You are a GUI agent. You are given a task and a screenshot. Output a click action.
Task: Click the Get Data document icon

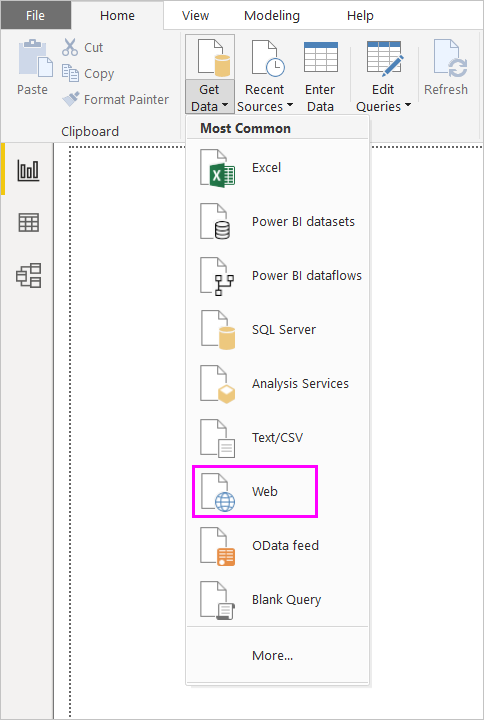click(214, 57)
